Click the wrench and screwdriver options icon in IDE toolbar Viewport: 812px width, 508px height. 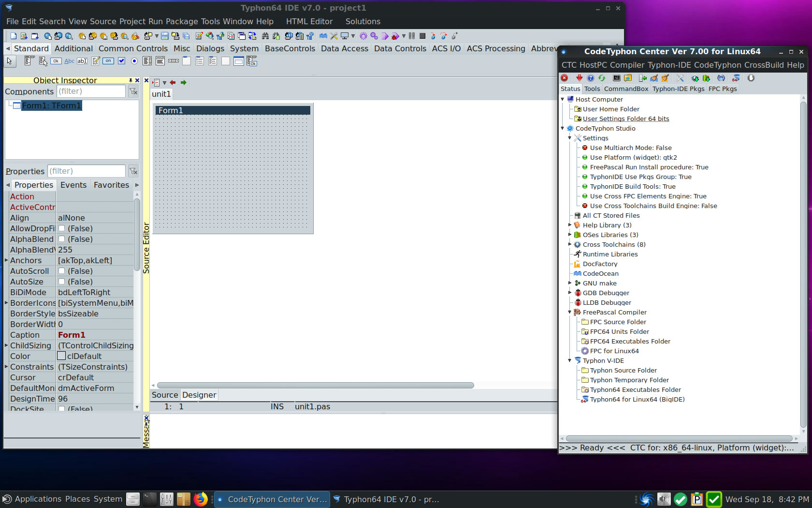334,36
